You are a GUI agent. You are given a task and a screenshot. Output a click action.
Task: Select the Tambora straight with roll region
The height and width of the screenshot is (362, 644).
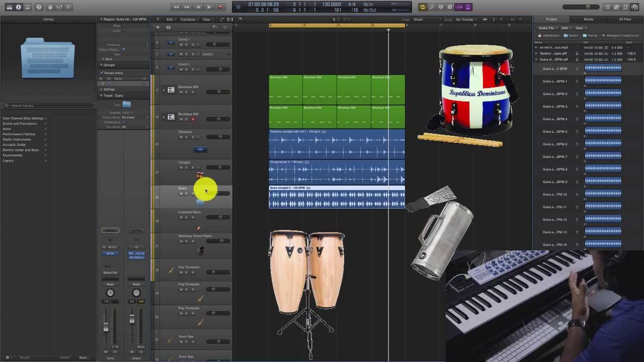click(x=337, y=143)
